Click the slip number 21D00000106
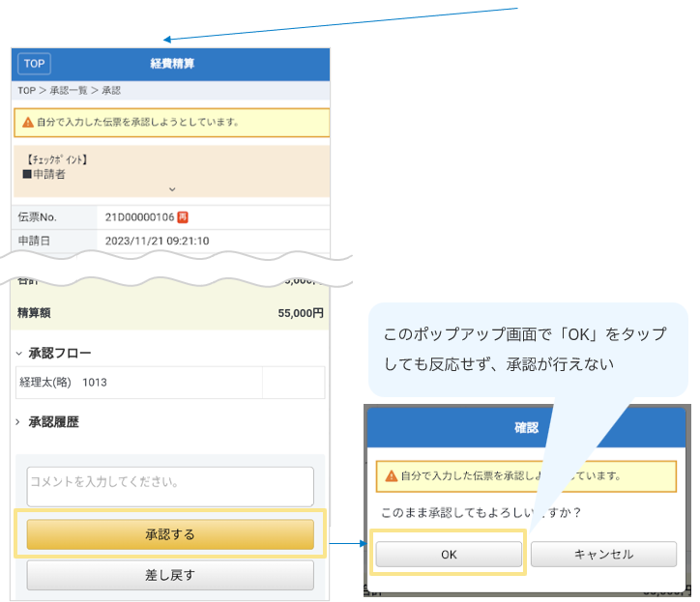Screen dimensions: 700x602 click(139, 216)
